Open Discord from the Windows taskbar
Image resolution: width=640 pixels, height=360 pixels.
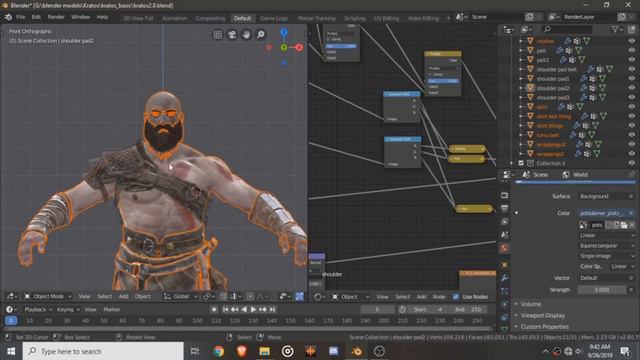333,351
